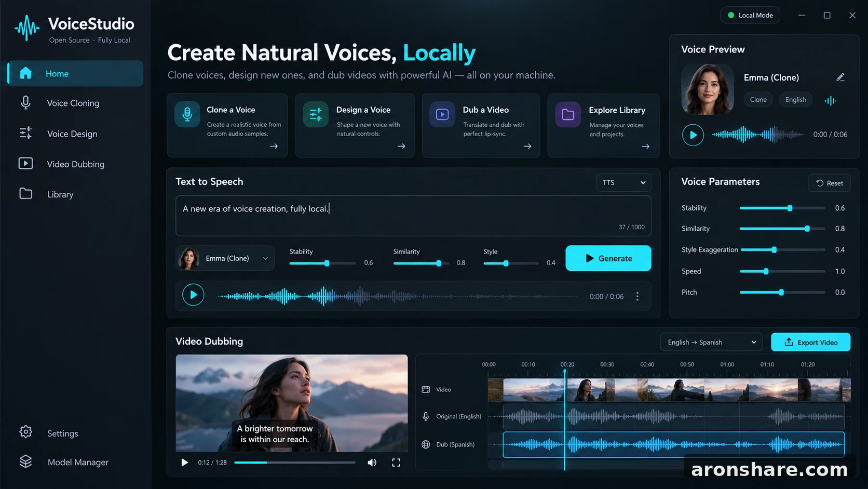The image size is (868, 489).
Task: Click the Voice Cloning microphone icon
Action: click(25, 103)
